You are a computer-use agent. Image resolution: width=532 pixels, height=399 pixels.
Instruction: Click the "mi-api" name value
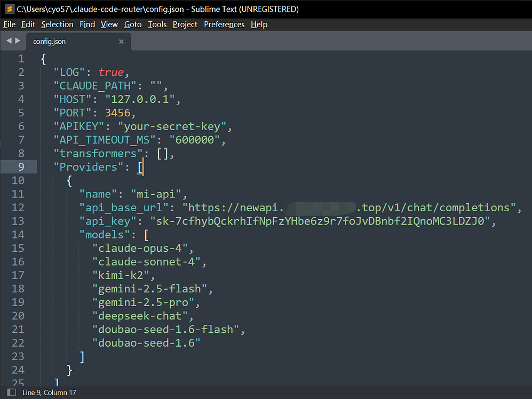coord(156,194)
